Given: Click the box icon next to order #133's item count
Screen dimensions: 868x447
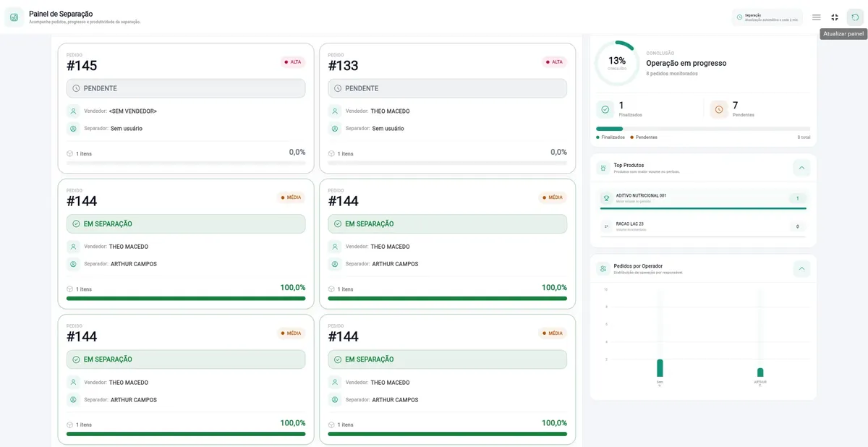Looking at the screenshot, I should click(331, 153).
